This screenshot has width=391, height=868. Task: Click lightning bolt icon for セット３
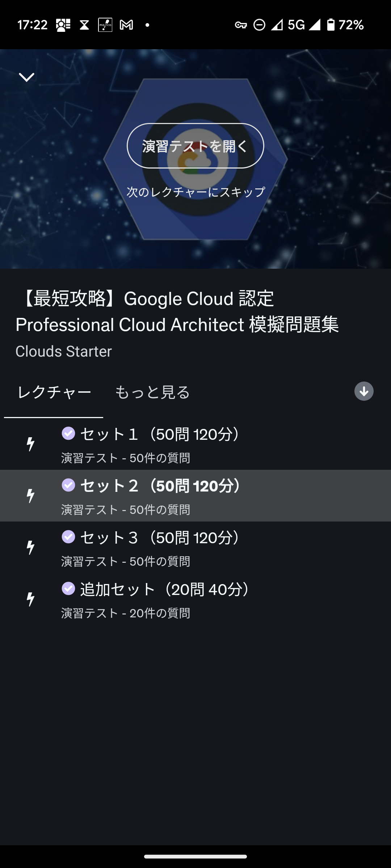[x=31, y=547]
